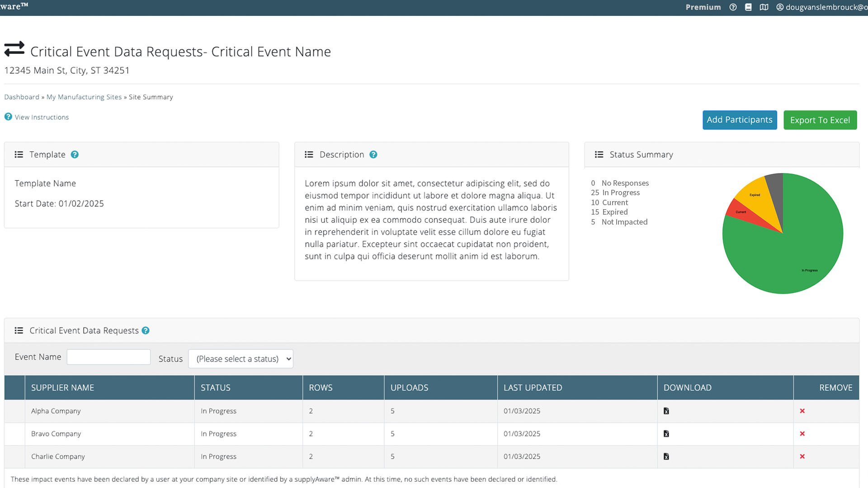Open the View Instructions link
The height and width of the screenshot is (488, 868).
point(42,117)
